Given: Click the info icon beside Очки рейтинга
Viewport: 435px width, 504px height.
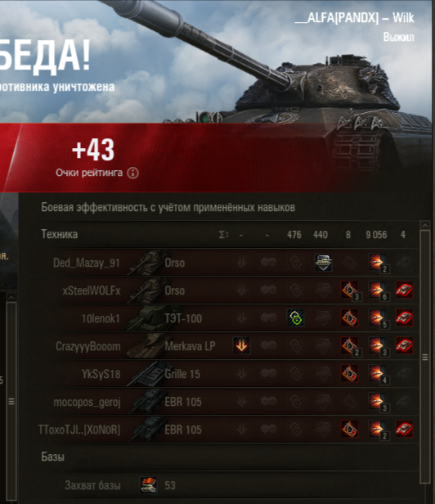Looking at the screenshot, I should click(133, 173).
